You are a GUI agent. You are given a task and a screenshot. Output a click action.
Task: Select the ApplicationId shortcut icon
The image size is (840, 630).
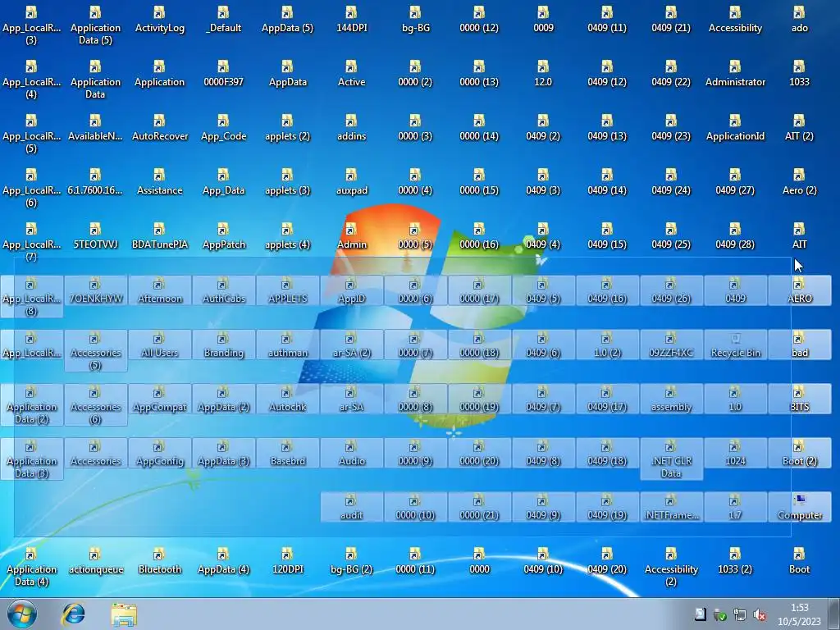736,129
